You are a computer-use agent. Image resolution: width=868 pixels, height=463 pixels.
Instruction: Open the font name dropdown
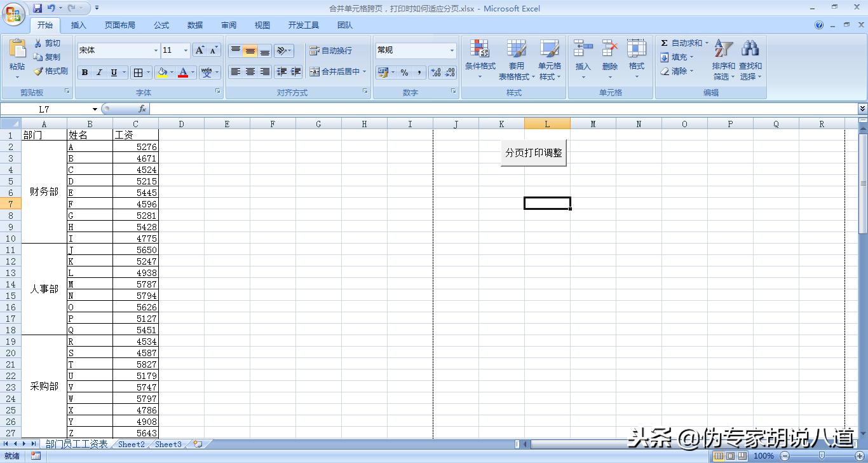[156, 50]
